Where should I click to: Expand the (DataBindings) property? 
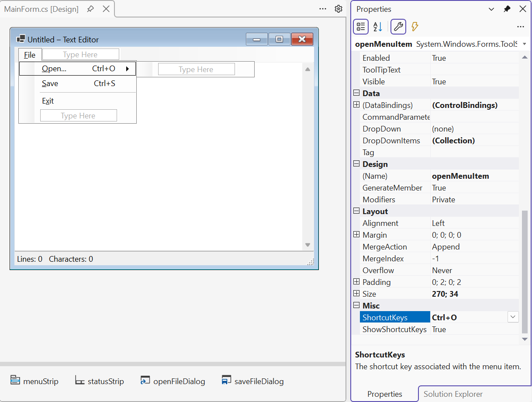coord(356,105)
